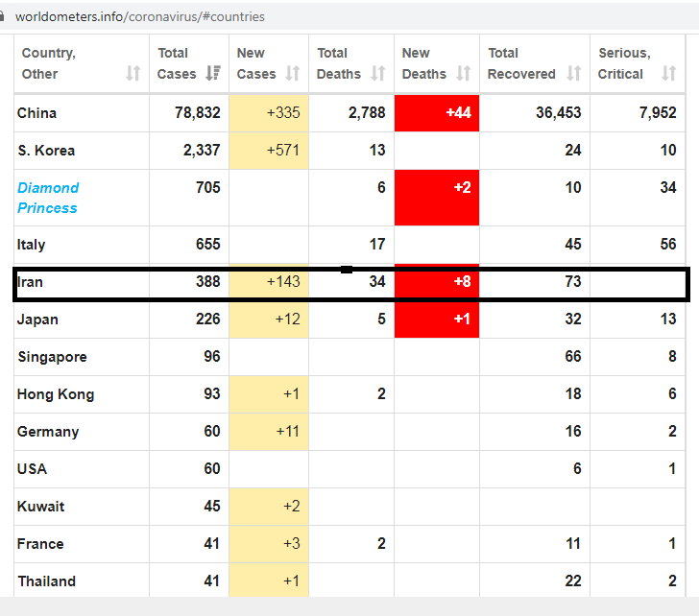699x616 pixels.
Task: Click the yellow +571 new cases cell
Action: (x=269, y=151)
